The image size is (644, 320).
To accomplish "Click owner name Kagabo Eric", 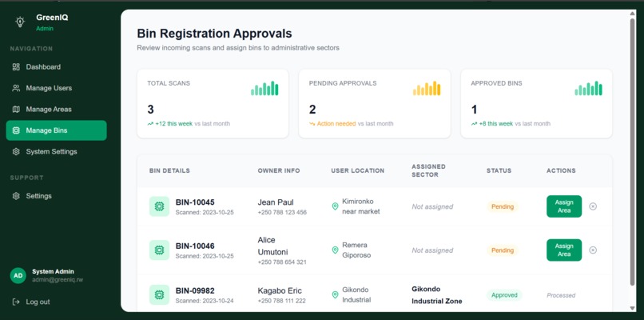I will (x=280, y=290).
